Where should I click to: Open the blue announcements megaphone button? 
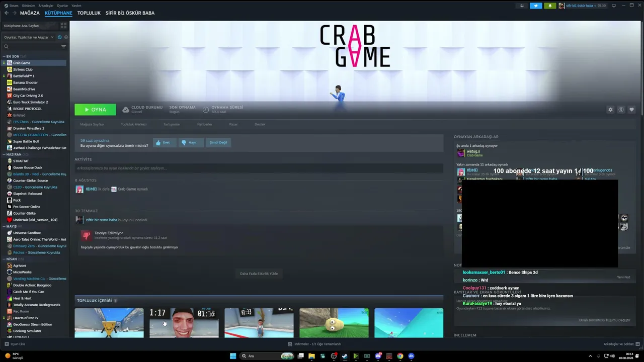[536, 6]
